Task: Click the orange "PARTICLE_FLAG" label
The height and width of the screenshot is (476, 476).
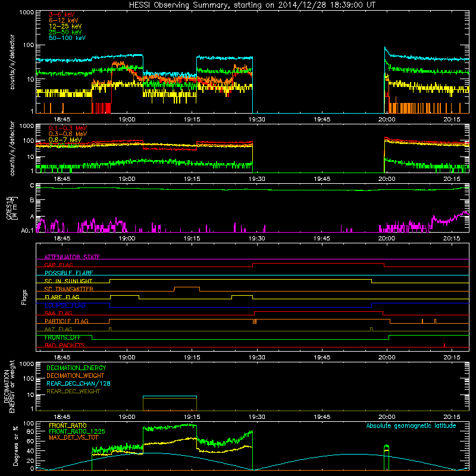Action: pyautogui.click(x=67, y=321)
